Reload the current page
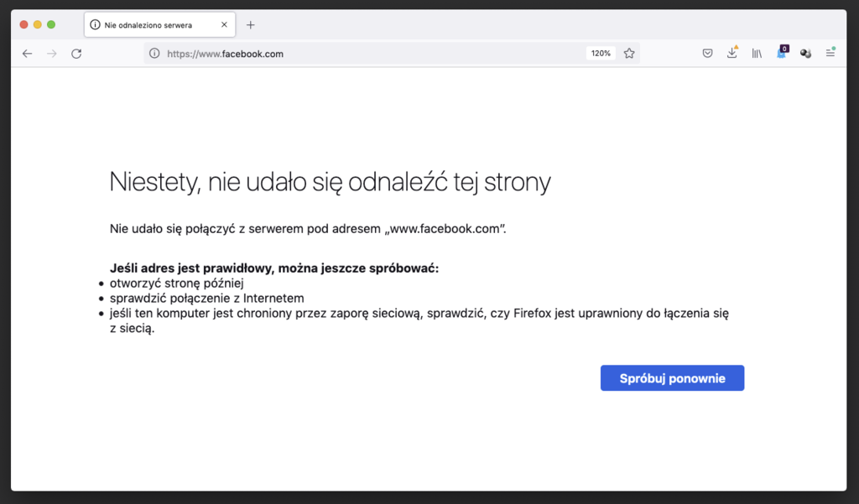The height and width of the screenshot is (504, 859). 76,54
